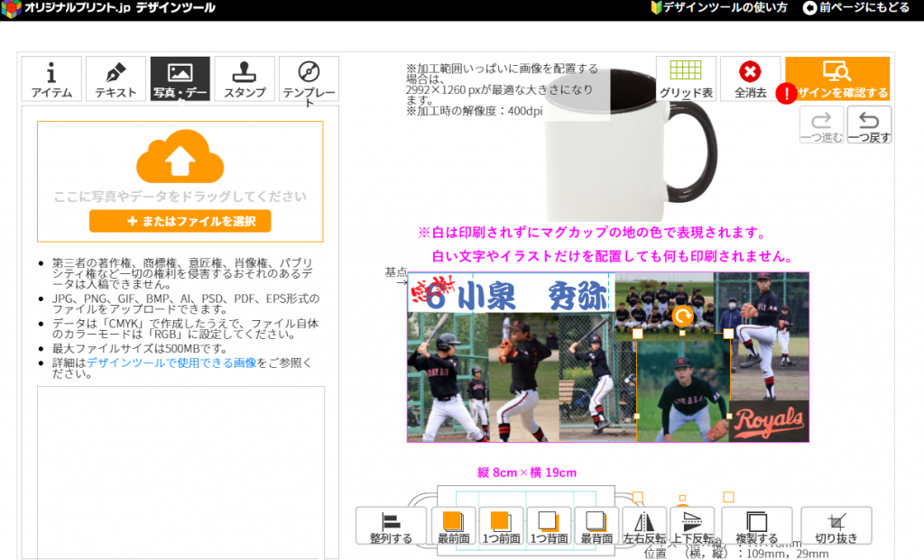Click the 整列する align button

391,526
